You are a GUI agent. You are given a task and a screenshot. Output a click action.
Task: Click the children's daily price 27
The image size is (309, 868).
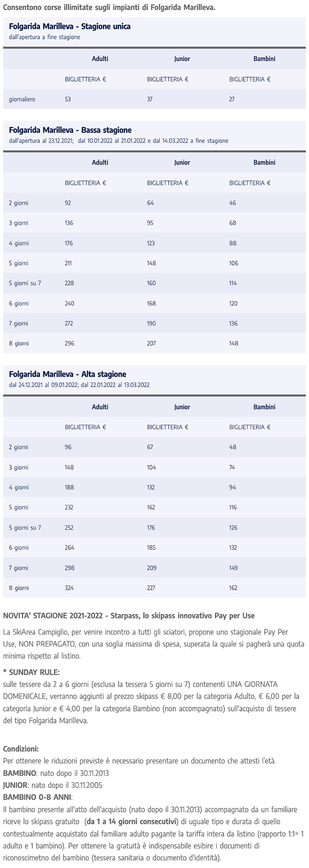pyautogui.click(x=232, y=99)
